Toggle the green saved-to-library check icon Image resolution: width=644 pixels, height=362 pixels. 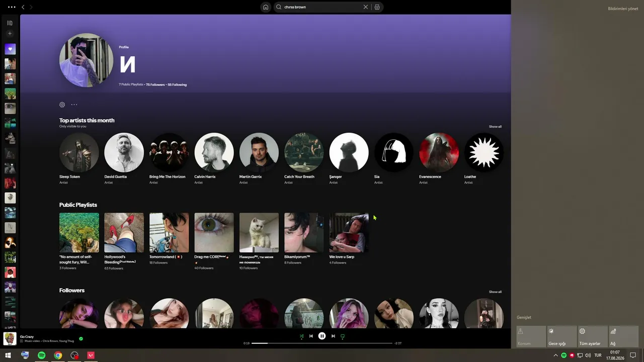[x=81, y=339]
